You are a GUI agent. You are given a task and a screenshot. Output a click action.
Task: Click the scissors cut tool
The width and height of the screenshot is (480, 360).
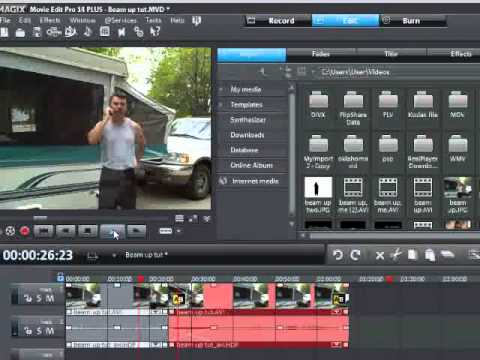pos(396,255)
